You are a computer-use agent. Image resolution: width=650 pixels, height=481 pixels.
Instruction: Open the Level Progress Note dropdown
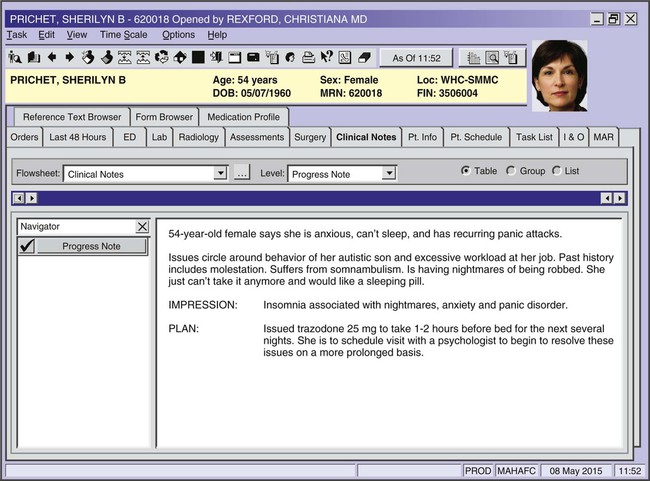point(389,174)
